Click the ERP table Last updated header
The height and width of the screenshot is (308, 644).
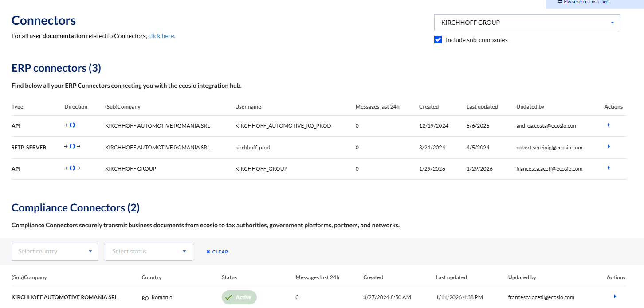tap(482, 107)
